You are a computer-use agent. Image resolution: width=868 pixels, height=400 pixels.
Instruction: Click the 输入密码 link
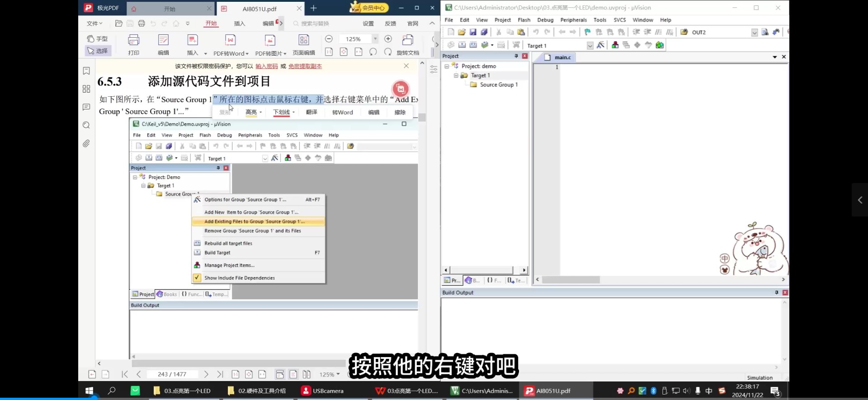coord(267,66)
